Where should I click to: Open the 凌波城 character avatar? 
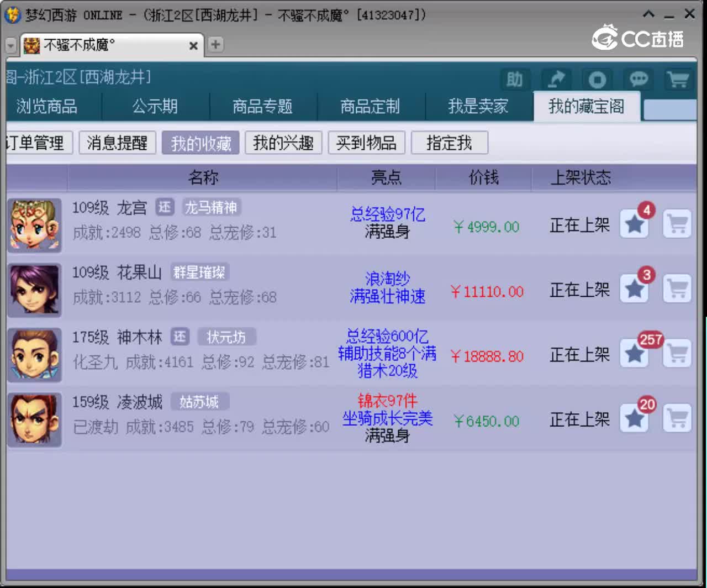pyautogui.click(x=35, y=419)
